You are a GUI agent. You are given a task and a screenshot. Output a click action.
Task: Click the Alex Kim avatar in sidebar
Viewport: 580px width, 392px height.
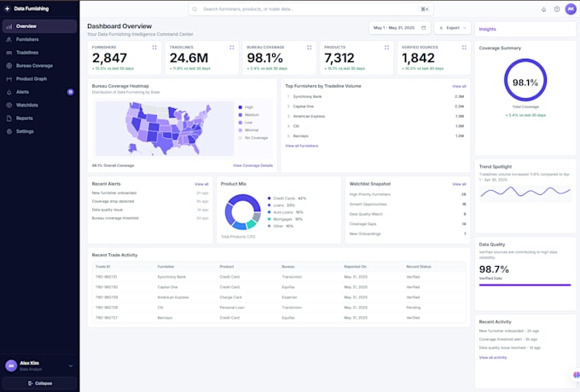point(11,366)
